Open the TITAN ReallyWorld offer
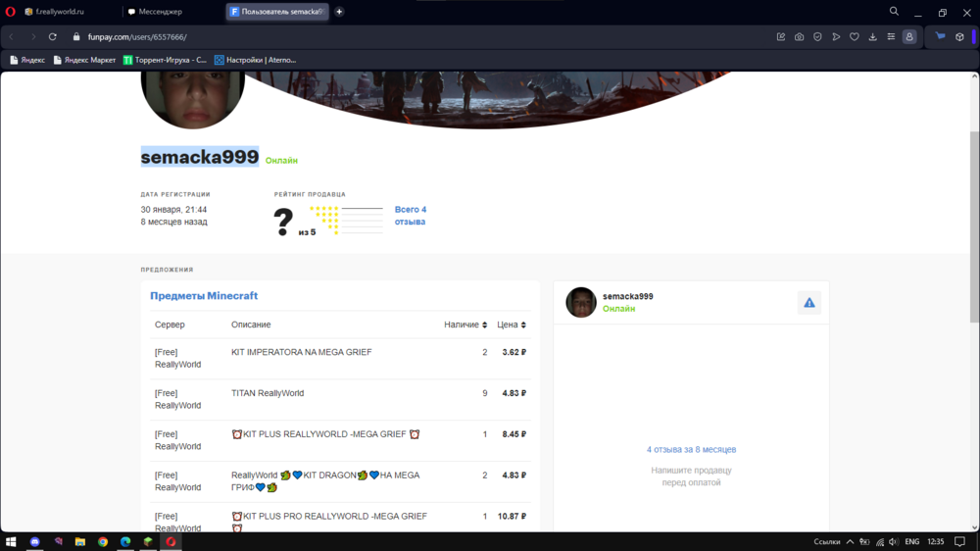This screenshot has height=551, width=980. (341, 400)
